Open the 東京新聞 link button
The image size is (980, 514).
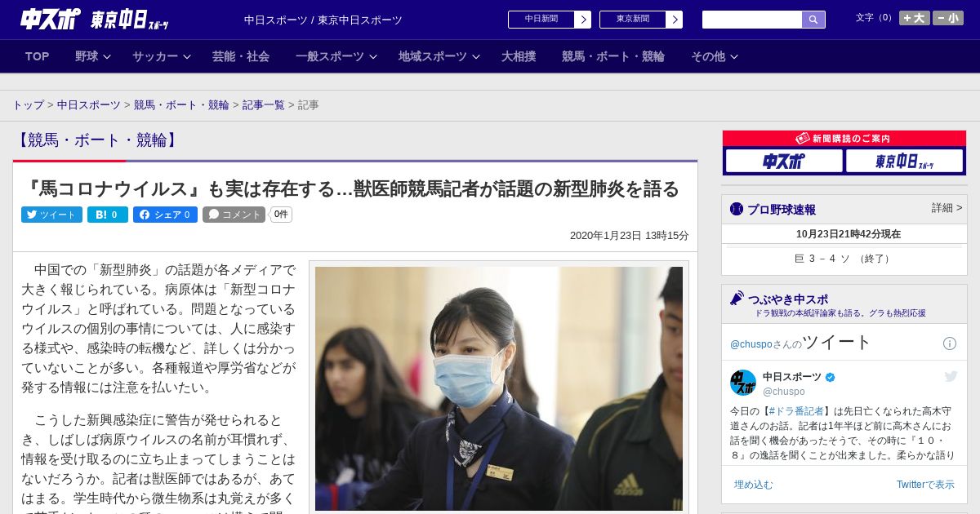point(632,20)
